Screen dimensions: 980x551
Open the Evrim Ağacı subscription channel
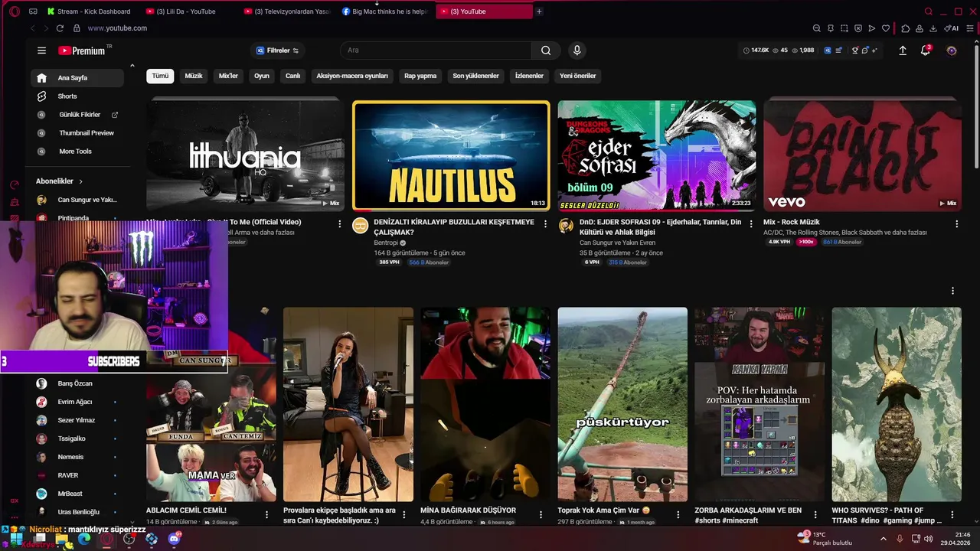pos(77,402)
